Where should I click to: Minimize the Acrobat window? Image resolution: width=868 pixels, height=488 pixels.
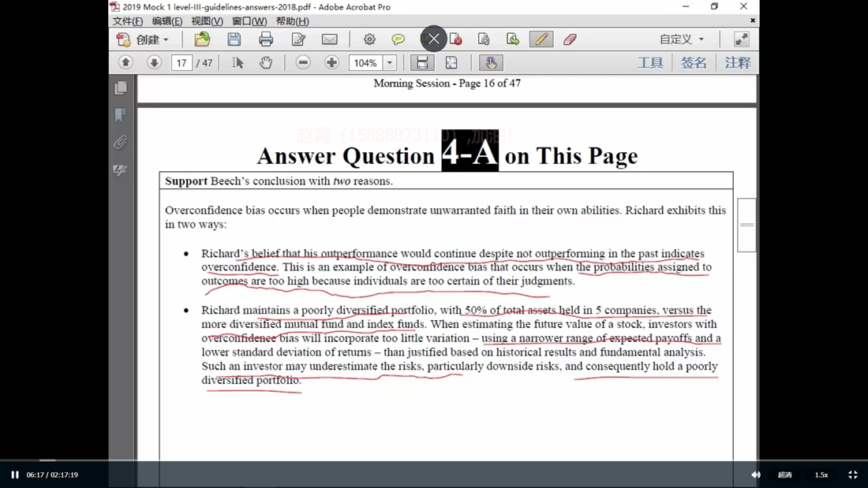686,6
